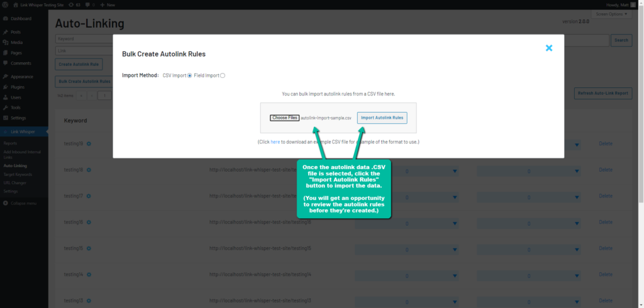644x308 pixels.
Task: Open settings gear for testing17
Action: point(89,196)
